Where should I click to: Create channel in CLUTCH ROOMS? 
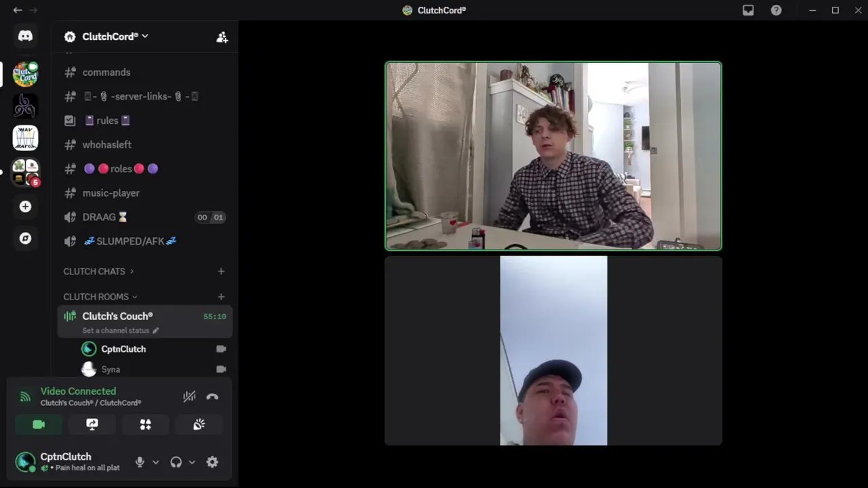tap(221, 297)
